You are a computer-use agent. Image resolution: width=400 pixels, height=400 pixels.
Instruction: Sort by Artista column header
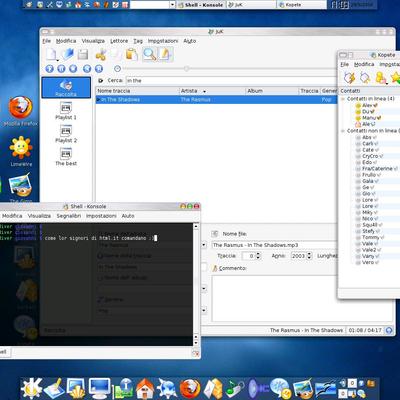point(212,91)
